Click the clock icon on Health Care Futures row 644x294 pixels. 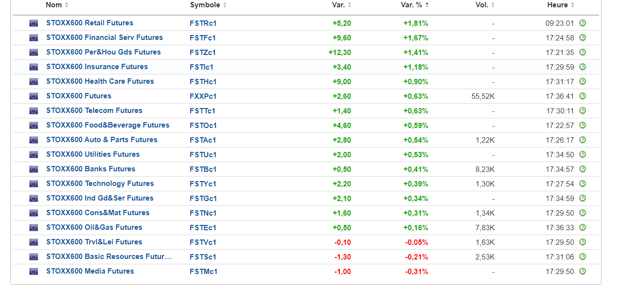coord(582,81)
